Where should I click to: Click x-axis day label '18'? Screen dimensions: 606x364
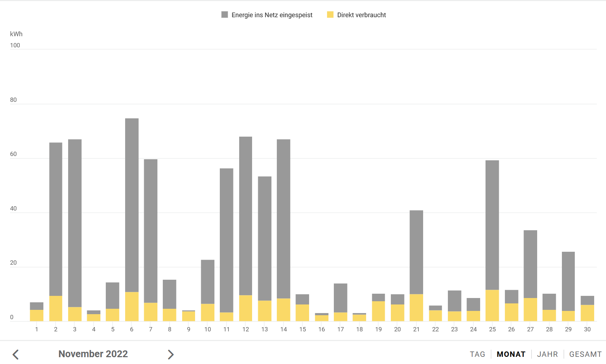359,329
